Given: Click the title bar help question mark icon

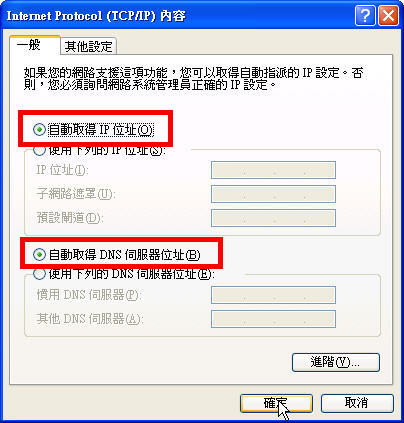Looking at the screenshot, I should click(x=365, y=16).
